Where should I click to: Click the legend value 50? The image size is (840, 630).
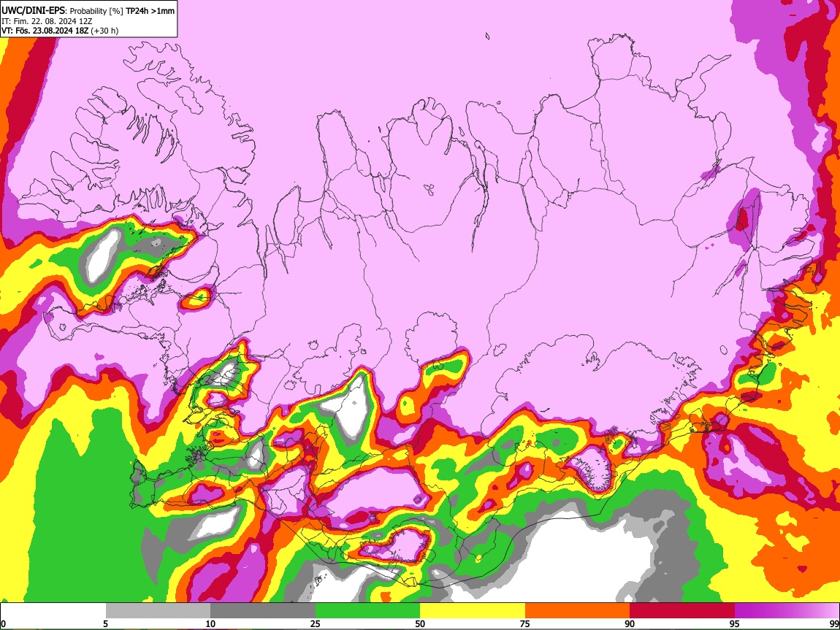[420, 623]
